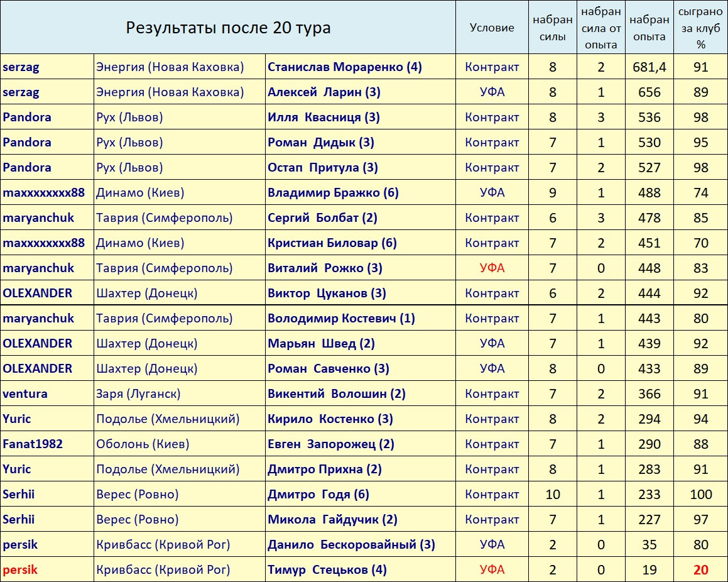Viewport: 728px width, 582px height.
Task: Click Подолье (Хмельницкий) in Костенко row
Action: pyautogui.click(x=168, y=419)
